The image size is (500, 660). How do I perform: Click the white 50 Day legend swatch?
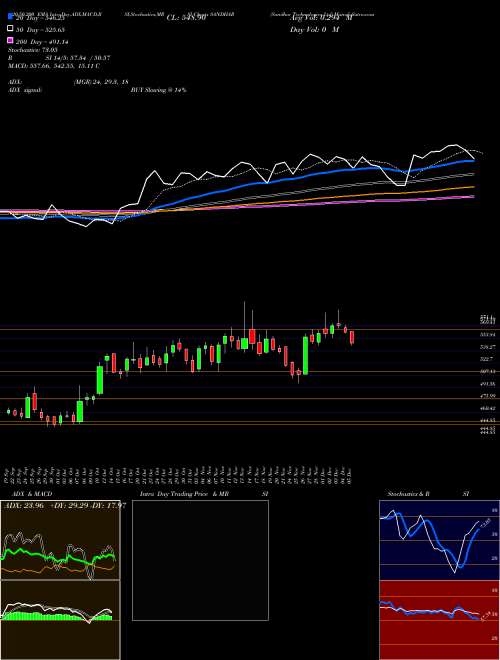coord(11,29)
